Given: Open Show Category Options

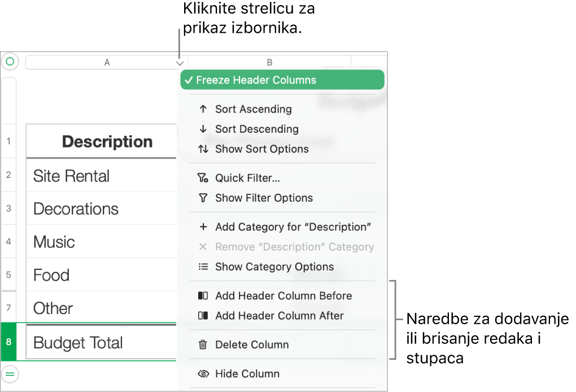Looking at the screenshot, I should pos(274,267).
